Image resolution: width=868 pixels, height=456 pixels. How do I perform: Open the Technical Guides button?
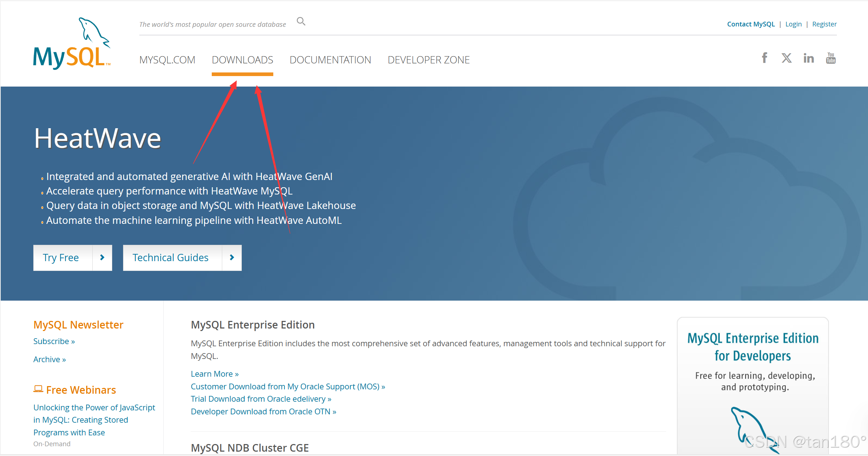pos(182,258)
